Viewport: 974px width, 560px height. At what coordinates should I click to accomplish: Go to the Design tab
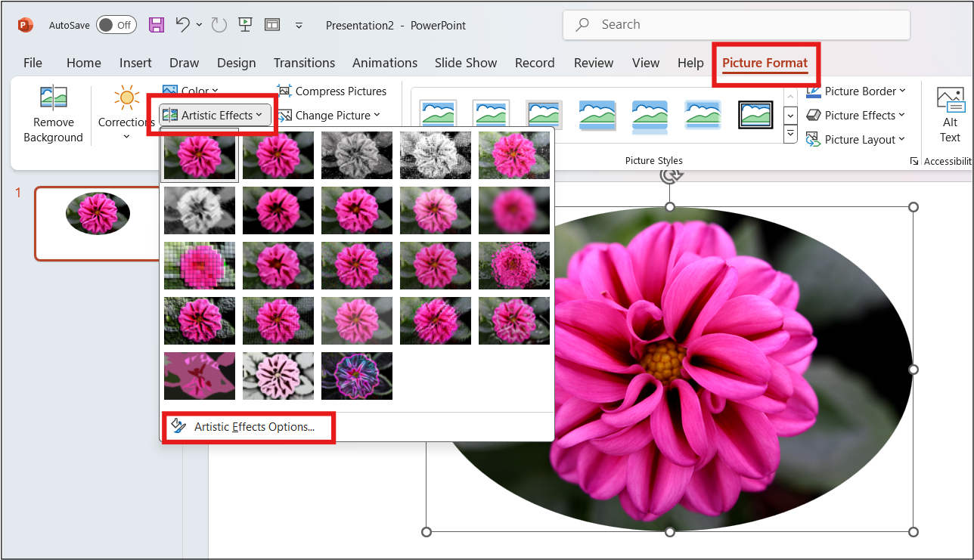point(237,63)
